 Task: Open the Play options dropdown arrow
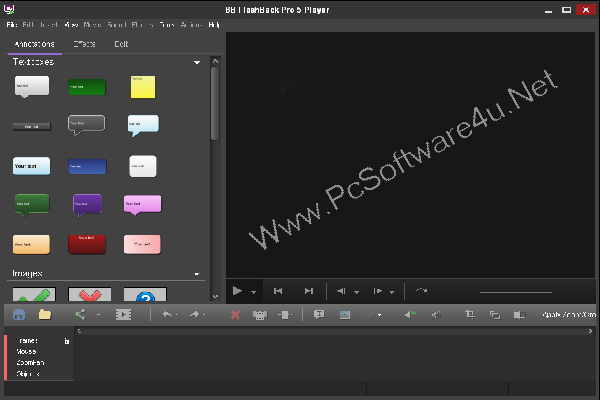(253, 292)
